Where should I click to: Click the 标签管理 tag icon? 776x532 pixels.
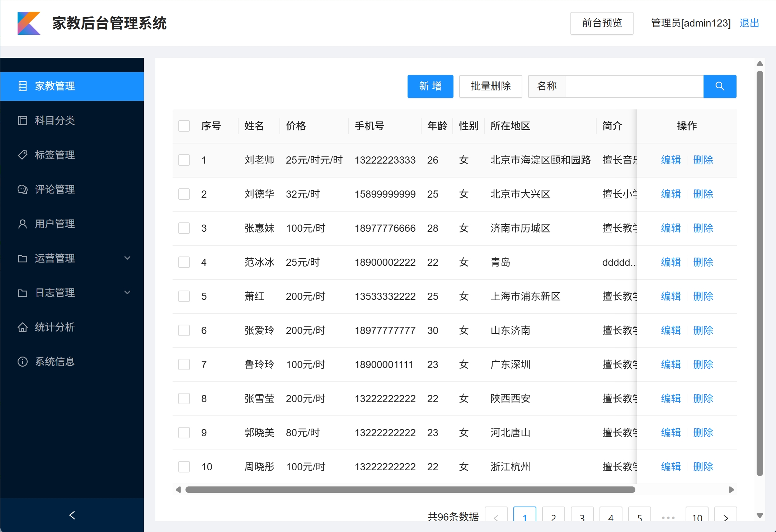(x=23, y=155)
